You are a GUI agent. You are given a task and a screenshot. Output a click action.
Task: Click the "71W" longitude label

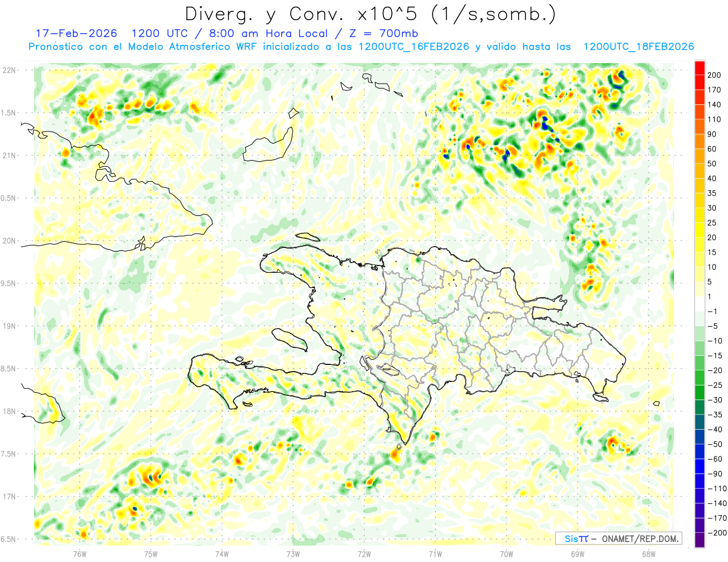coord(435,554)
